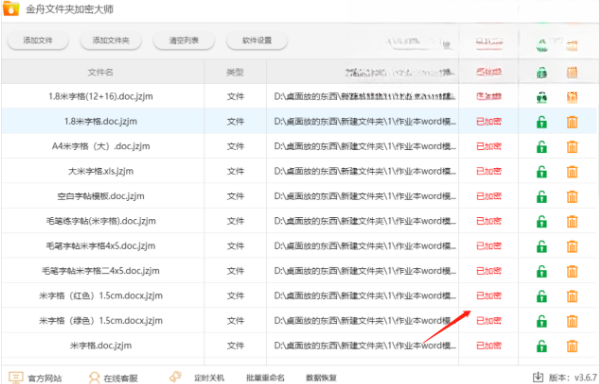Select file name A4米字格（大）.doc.jzjm
This screenshot has width=599, height=384.
tap(101, 146)
